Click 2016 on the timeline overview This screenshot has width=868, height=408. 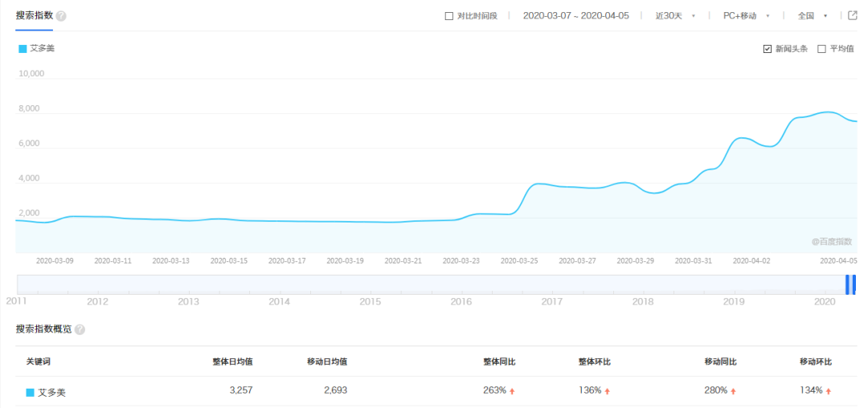tap(461, 302)
